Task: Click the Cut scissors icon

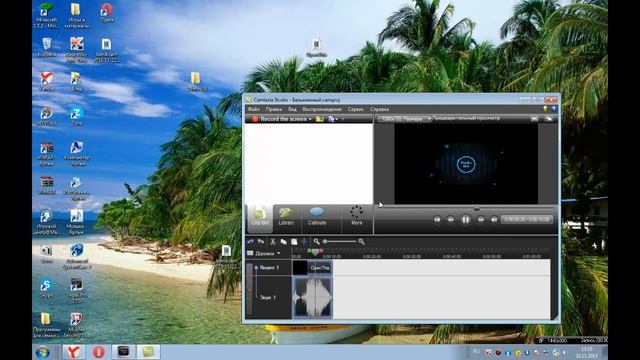Action: [x=273, y=242]
